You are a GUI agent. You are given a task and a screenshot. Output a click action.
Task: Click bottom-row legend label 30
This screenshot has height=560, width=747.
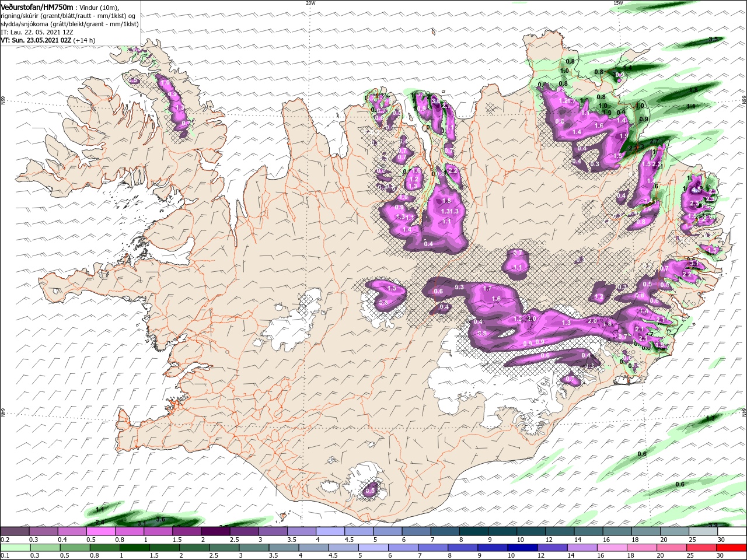tap(721, 556)
